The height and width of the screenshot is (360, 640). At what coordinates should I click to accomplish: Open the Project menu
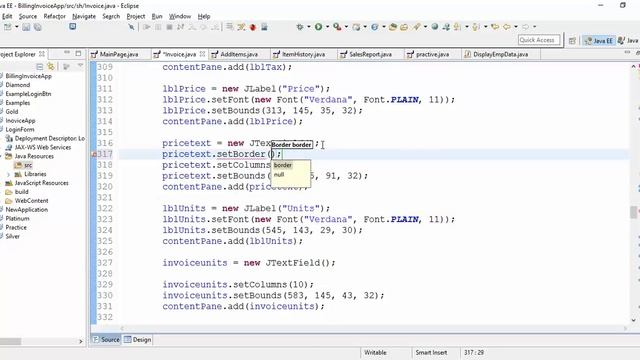136,16
